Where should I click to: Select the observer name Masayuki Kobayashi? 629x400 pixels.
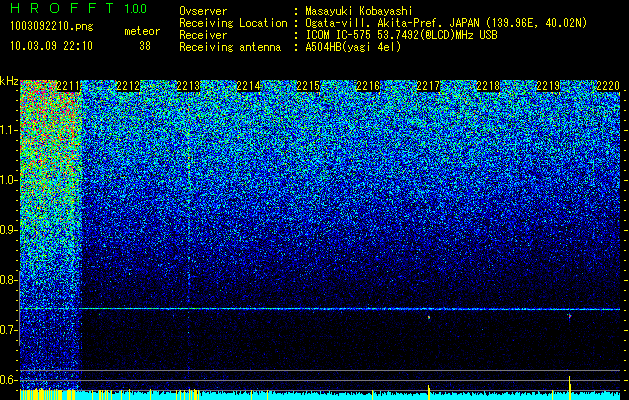358,12
